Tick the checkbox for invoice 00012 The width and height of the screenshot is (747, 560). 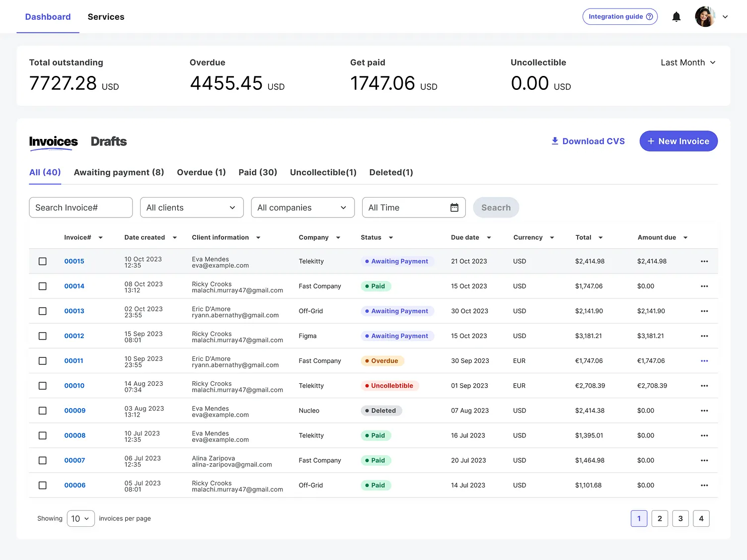[43, 336]
